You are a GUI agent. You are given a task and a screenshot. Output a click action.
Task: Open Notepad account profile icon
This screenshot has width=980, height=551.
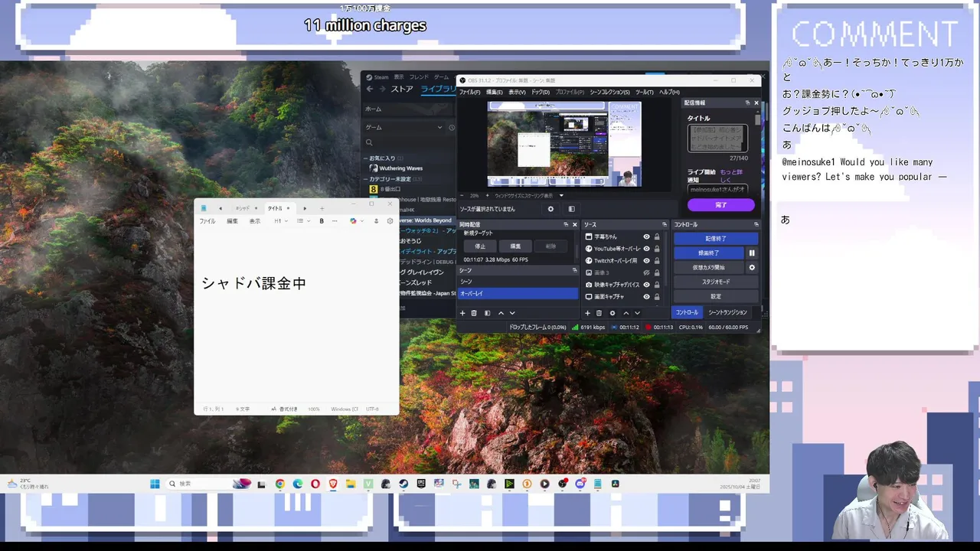(x=376, y=220)
